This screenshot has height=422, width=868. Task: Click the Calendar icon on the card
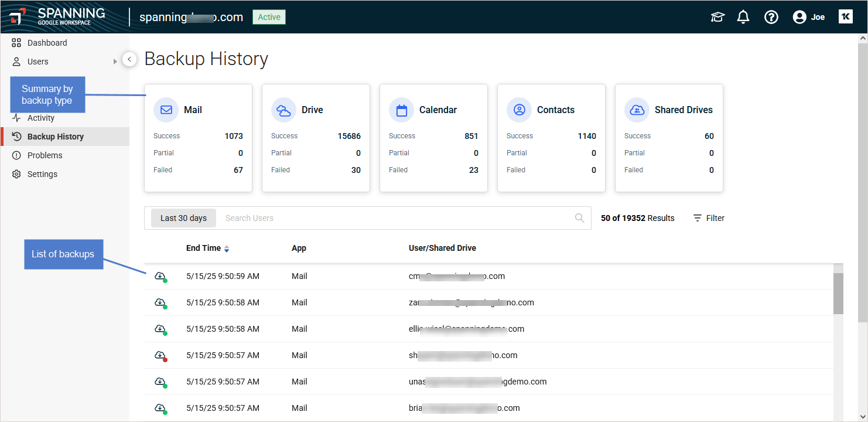tap(401, 110)
